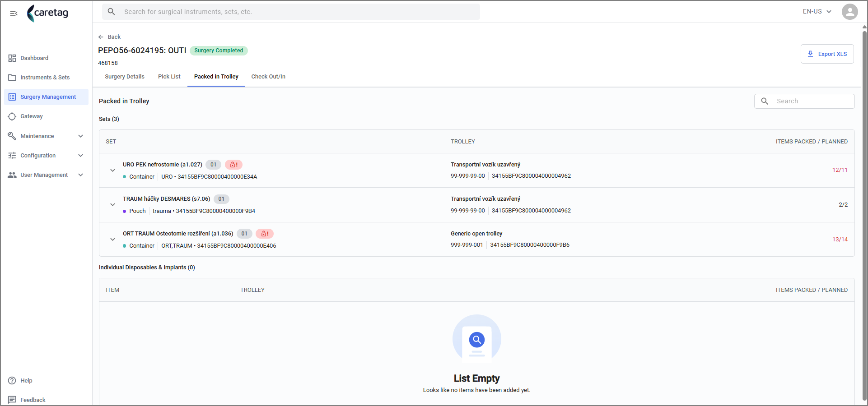
Task: Expand the Maintenance menu chevron
Action: click(x=81, y=136)
